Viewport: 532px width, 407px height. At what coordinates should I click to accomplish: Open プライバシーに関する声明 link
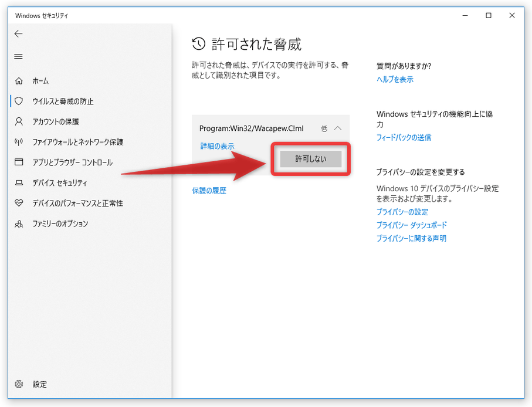click(411, 239)
